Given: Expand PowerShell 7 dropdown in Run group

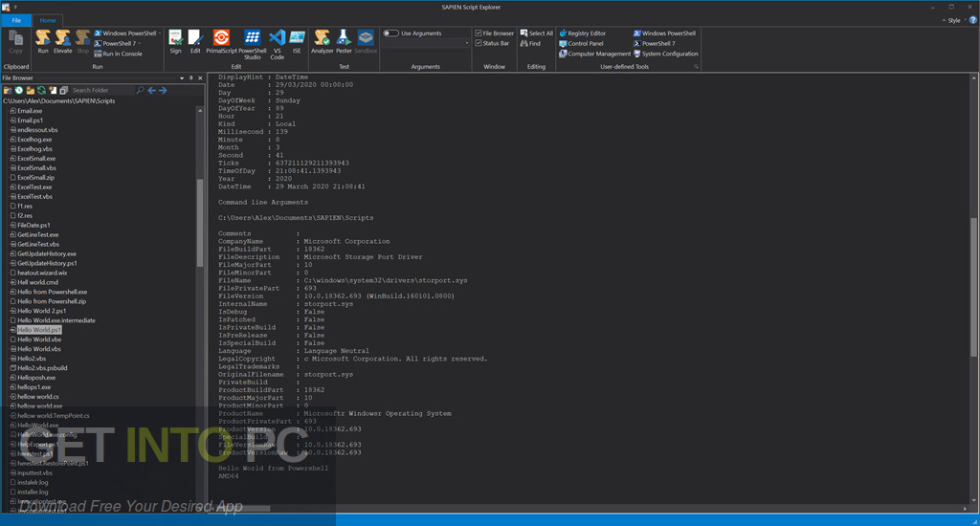Looking at the screenshot, I should click(139, 44).
